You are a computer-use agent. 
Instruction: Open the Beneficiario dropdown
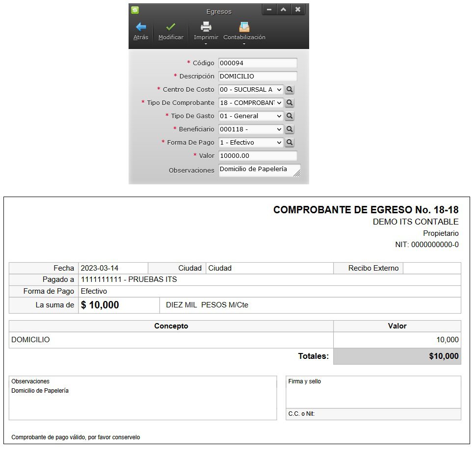point(251,129)
